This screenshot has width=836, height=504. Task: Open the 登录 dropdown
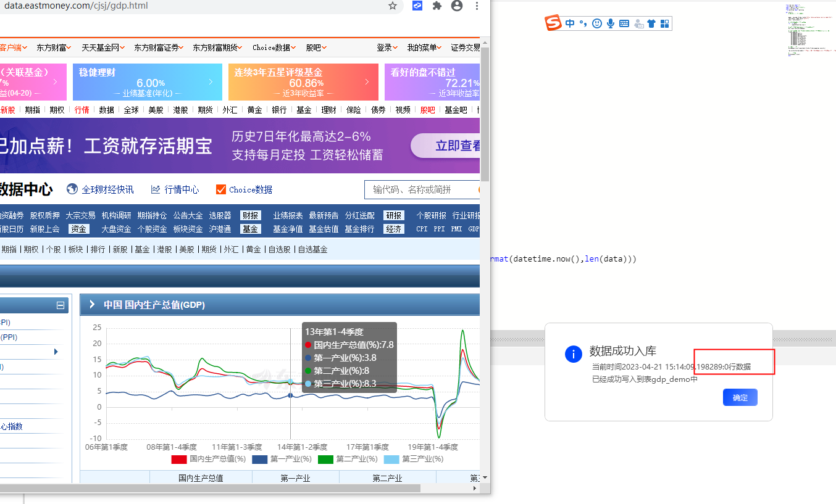pos(388,48)
